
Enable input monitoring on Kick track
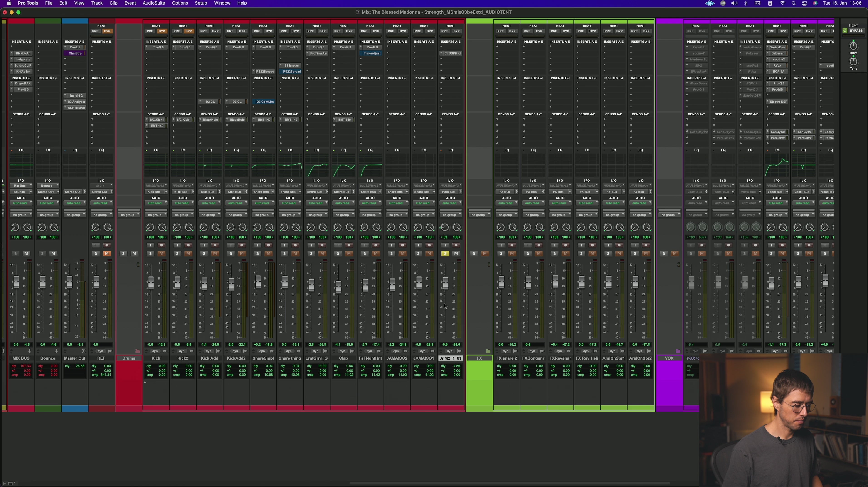pos(150,245)
